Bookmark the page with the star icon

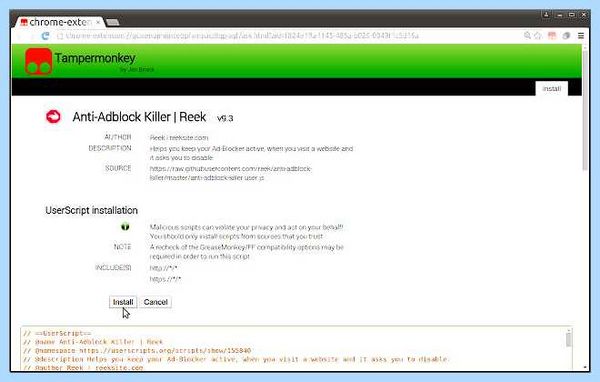pyautogui.click(x=538, y=36)
